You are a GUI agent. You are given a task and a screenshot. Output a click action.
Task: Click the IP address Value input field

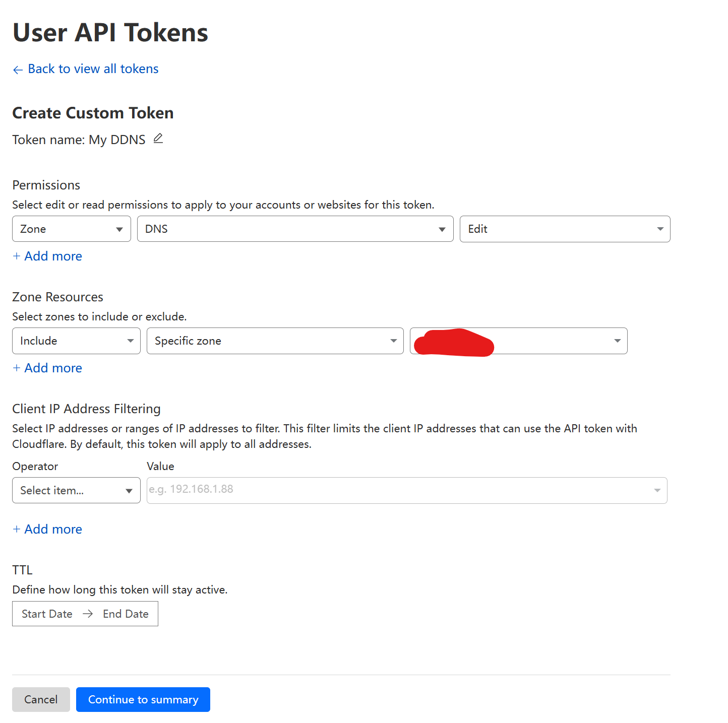click(398, 490)
